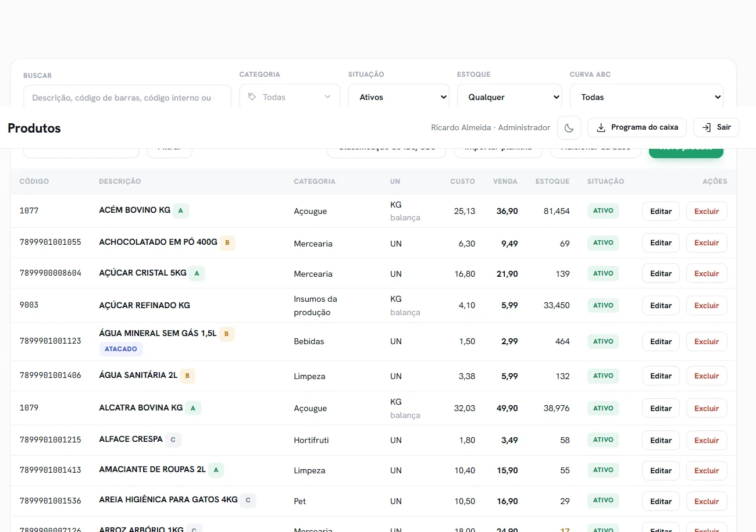This screenshot has height=532, width=756.
Task: Delete AMACIANTE DE ROUPAS 2L product
Action: 707,470
